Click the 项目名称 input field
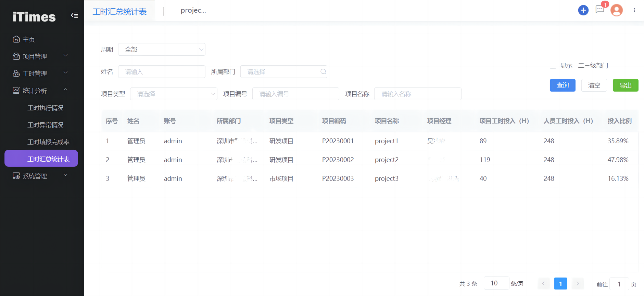The image size is (644, 296). click(x=417, y=94)
